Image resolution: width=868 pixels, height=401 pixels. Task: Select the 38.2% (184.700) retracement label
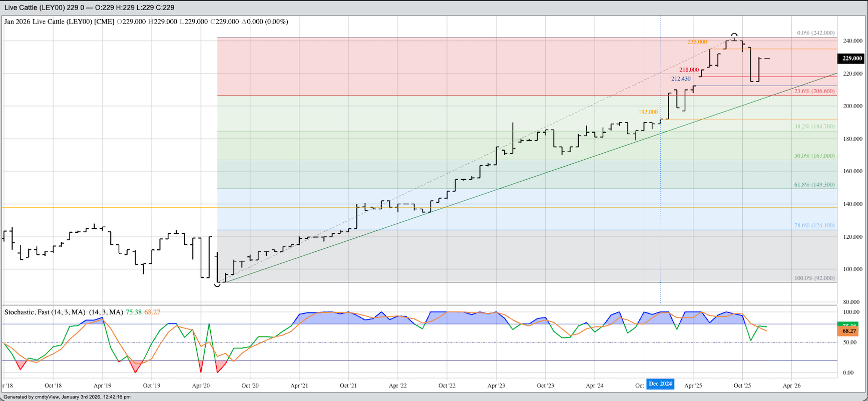point(814,127)
